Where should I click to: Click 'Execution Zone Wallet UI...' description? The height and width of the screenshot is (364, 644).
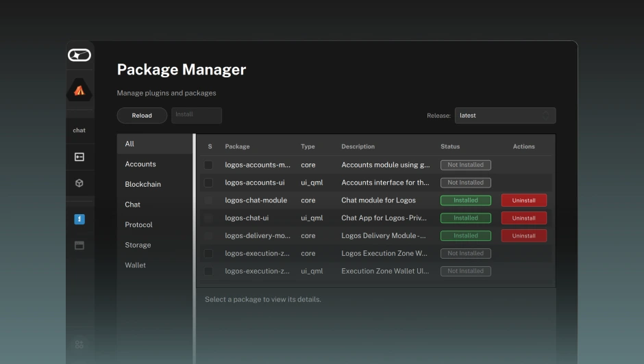385,271
